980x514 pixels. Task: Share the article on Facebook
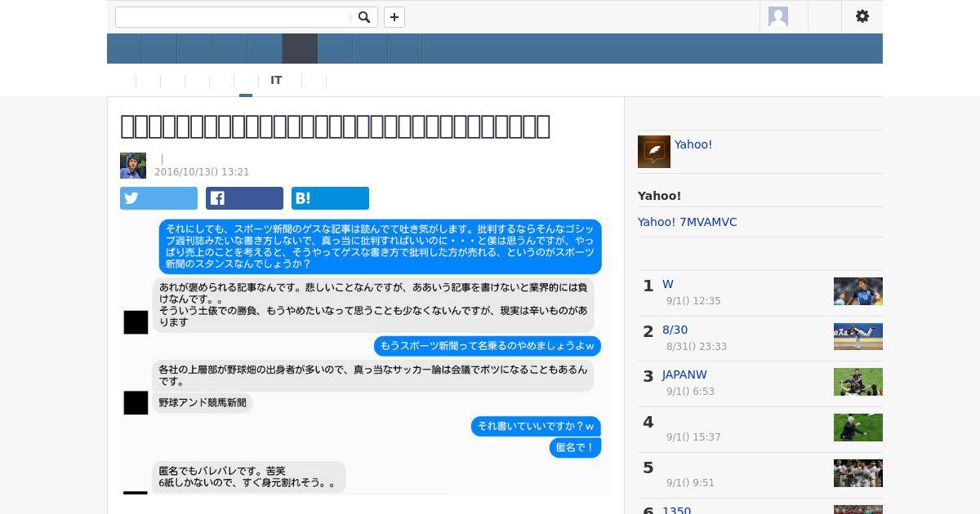pyautogui.click(x=244, y=198)
